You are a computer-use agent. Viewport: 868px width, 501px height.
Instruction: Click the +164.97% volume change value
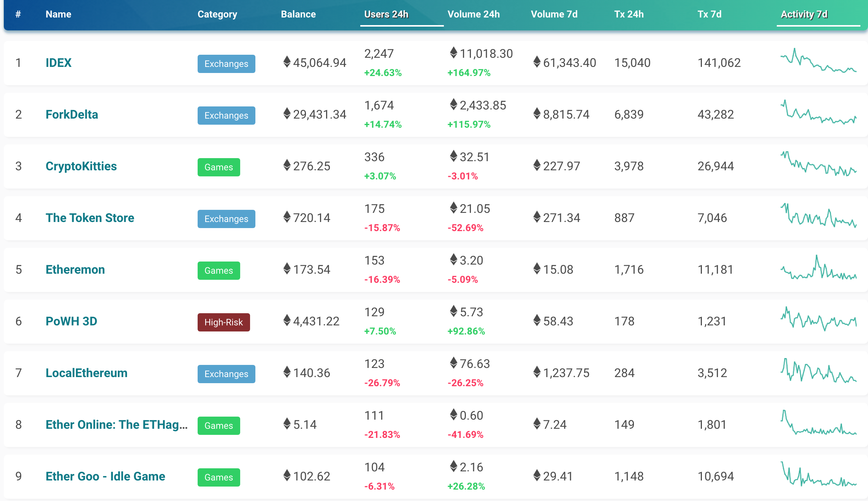pyautogui.click(x=469, y=73)
